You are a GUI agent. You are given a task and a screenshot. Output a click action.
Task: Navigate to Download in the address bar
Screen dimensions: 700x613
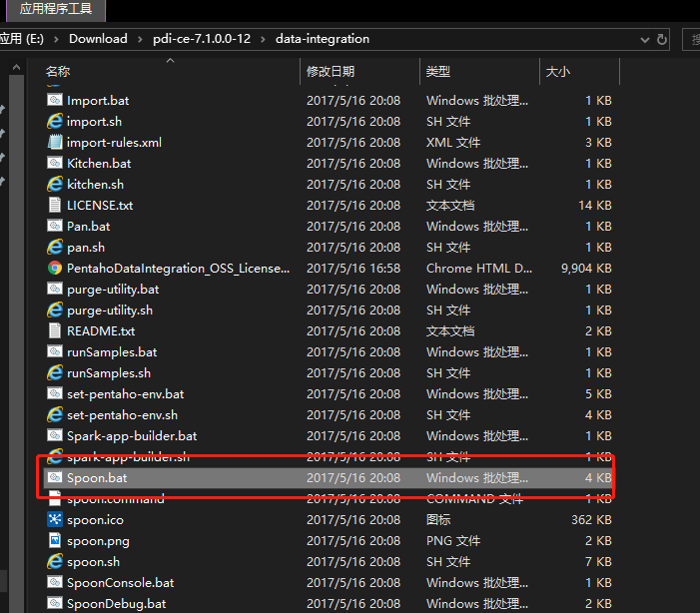point(98,39)
